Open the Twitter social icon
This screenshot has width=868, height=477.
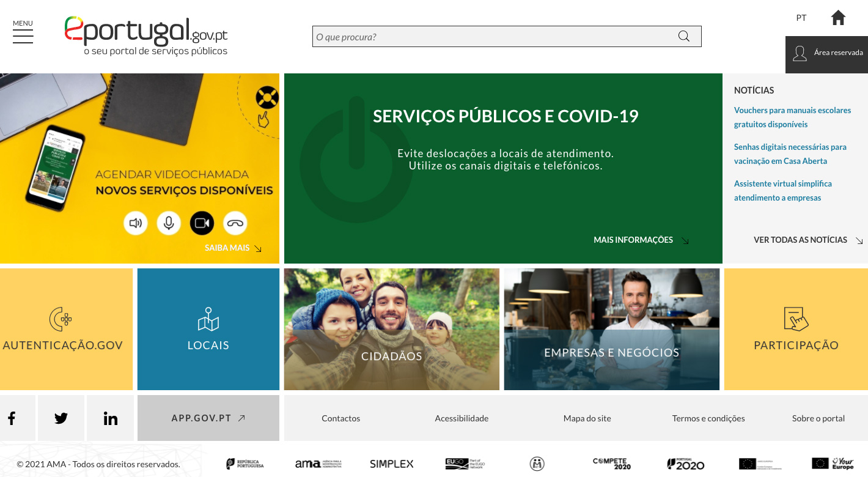[61, 418]
